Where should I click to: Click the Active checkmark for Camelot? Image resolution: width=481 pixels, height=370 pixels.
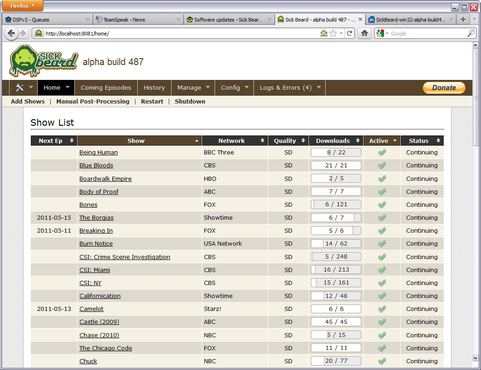[x=382, y=309]
